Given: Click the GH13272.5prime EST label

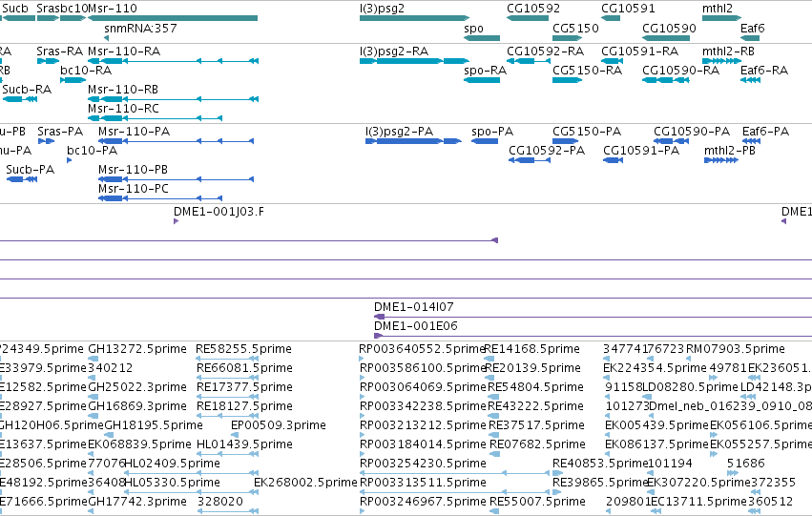Looking at the screenshot, I should [x=137, y=349].
